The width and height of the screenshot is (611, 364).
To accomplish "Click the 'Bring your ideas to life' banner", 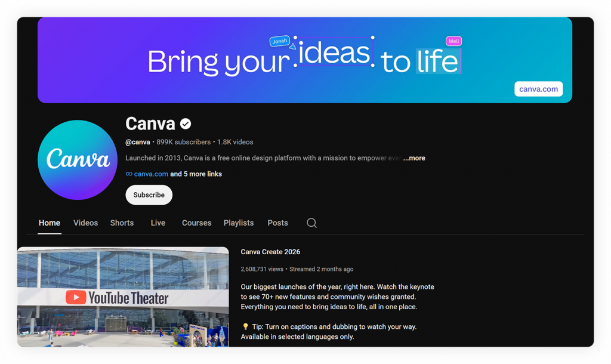I will pos(305,60).
